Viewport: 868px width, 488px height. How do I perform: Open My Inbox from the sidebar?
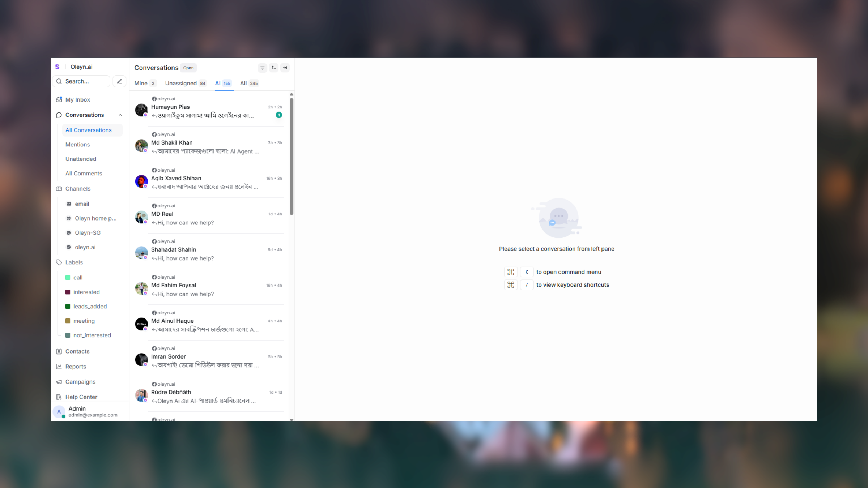click(77, 99)
